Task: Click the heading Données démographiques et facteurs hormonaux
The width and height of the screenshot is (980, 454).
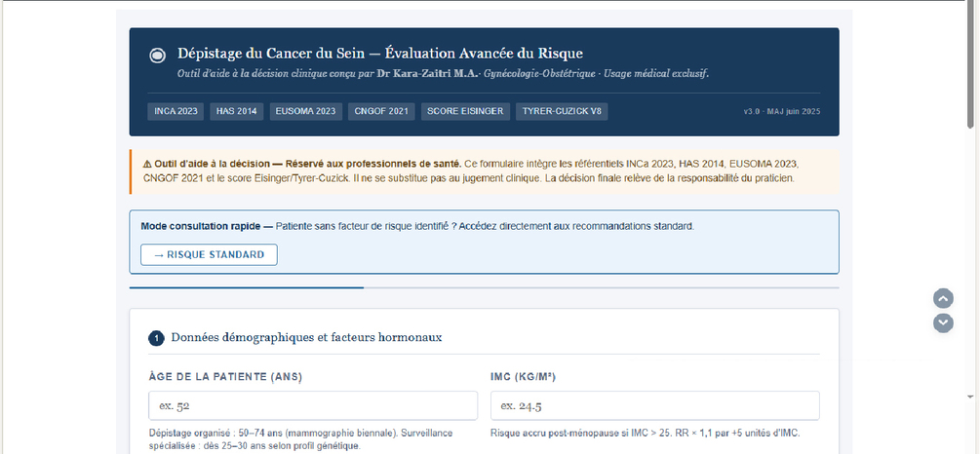Action: pyautogui.click(x=307, y=337)
